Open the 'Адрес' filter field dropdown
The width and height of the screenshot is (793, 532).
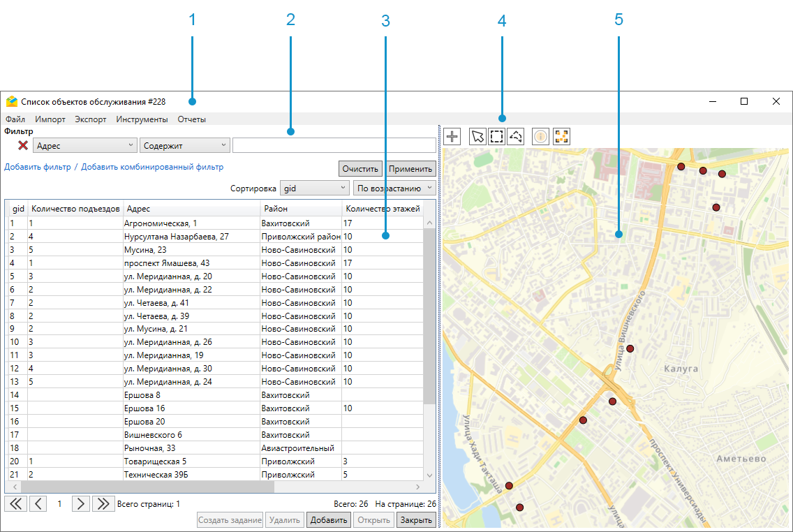(x=84, y=145)
